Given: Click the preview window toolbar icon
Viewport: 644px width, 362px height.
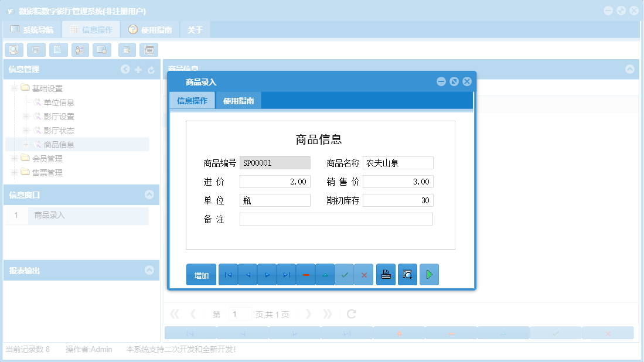Looking at the screenshot, I should (x=101, y=50).
